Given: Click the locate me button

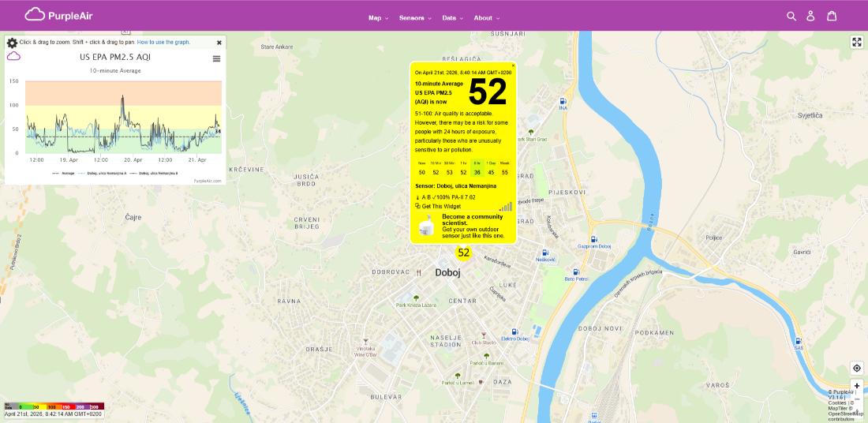Looking at the screenshot, I should coord(856,369).
